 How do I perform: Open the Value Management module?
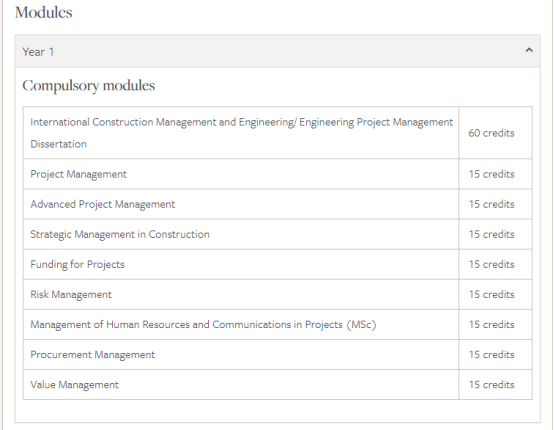pos(75,384)
